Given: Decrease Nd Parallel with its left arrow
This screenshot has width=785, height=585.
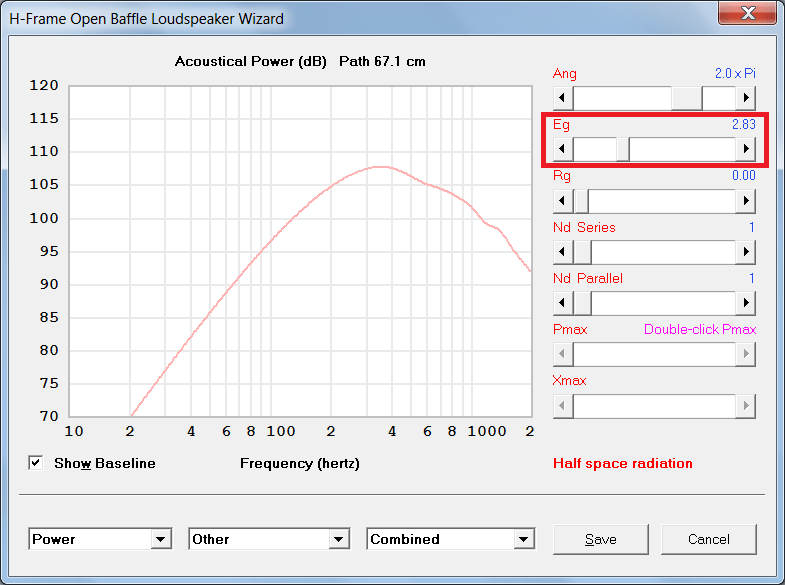Looking at the screenshot, I should [x=563, y=303].
